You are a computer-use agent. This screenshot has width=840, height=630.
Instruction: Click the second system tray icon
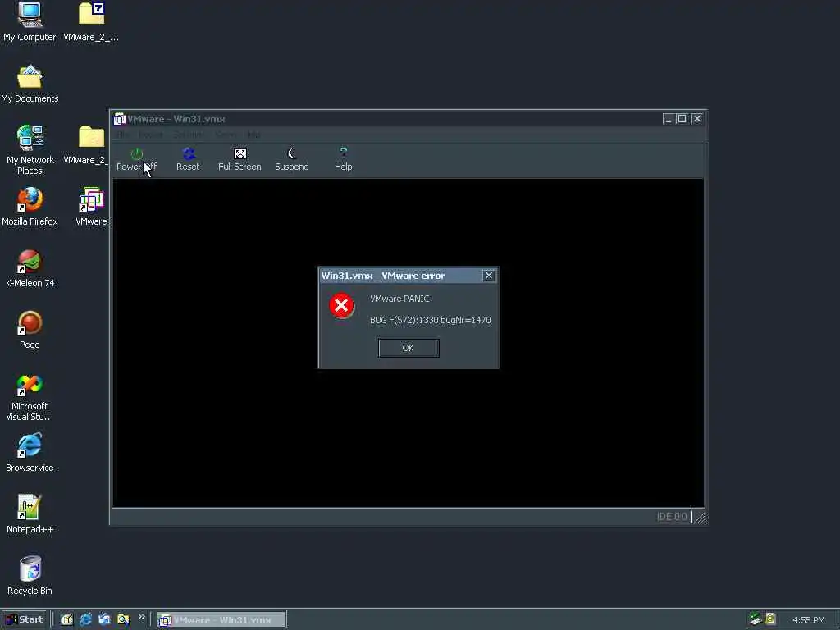[x=770, y=619]
